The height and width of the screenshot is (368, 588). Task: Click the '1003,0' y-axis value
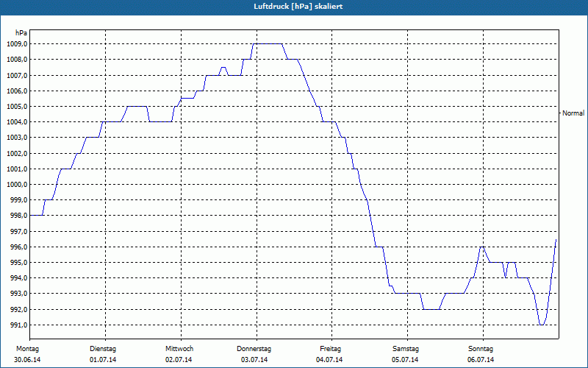point(17,138)
